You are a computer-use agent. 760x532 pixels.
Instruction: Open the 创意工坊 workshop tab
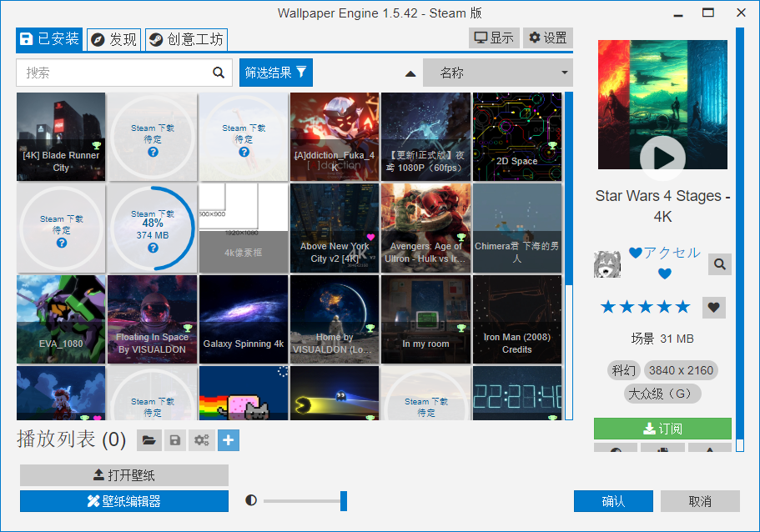pyautogui.click(x=186, y=39)
